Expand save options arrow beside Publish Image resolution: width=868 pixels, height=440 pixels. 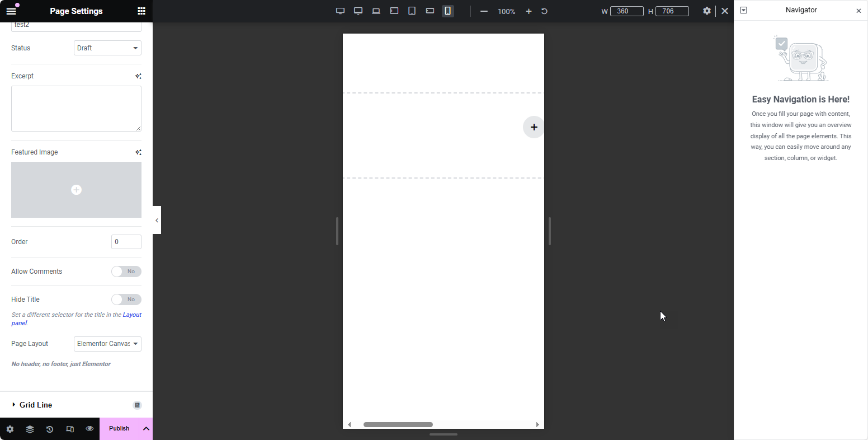(146, 429)
